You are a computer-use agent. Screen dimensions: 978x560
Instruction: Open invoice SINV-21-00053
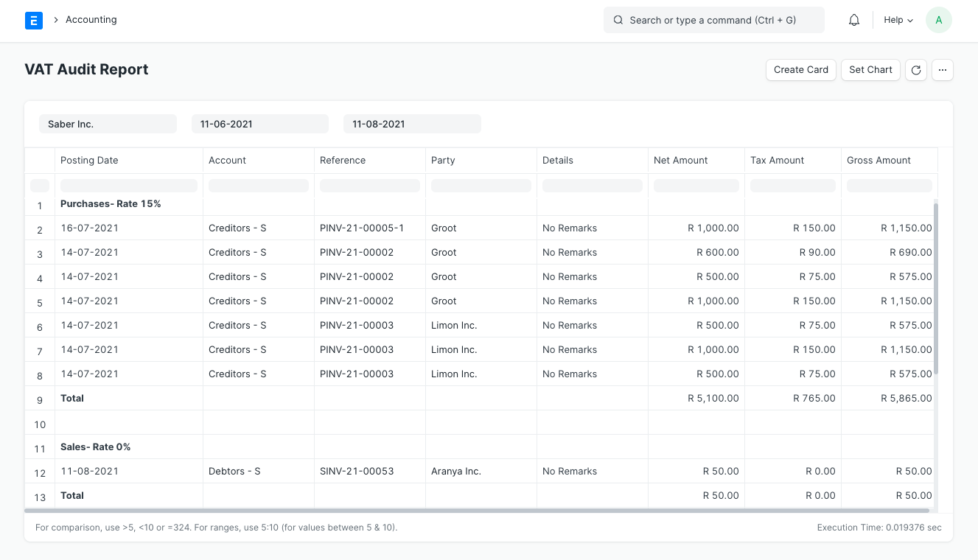coord(357,471)
